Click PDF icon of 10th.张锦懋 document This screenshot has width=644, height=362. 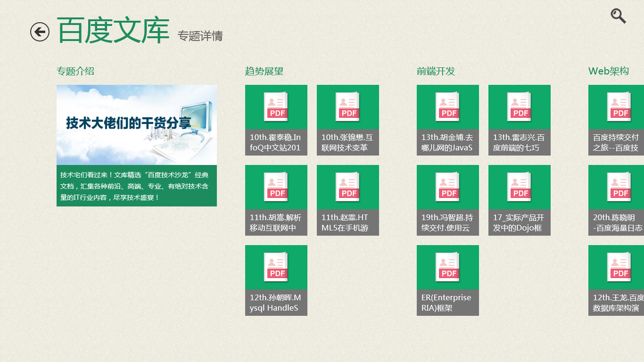[348, 107]
